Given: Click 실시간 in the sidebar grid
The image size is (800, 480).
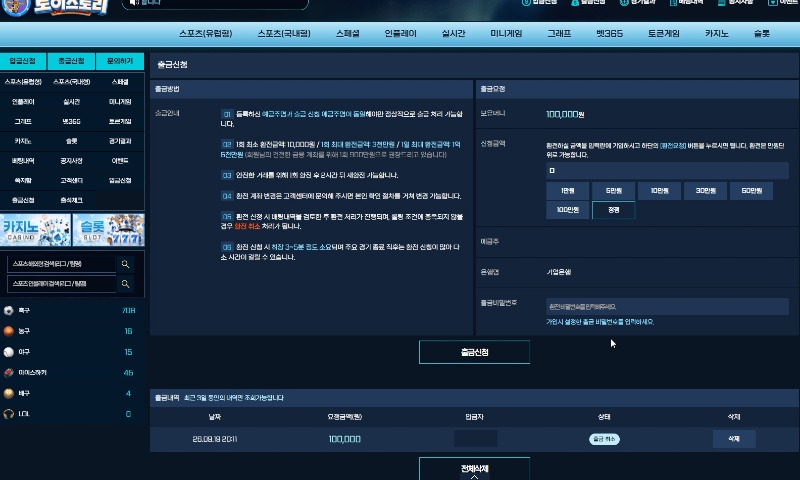Looking at the screenshot, I should [x=71, y=102].
